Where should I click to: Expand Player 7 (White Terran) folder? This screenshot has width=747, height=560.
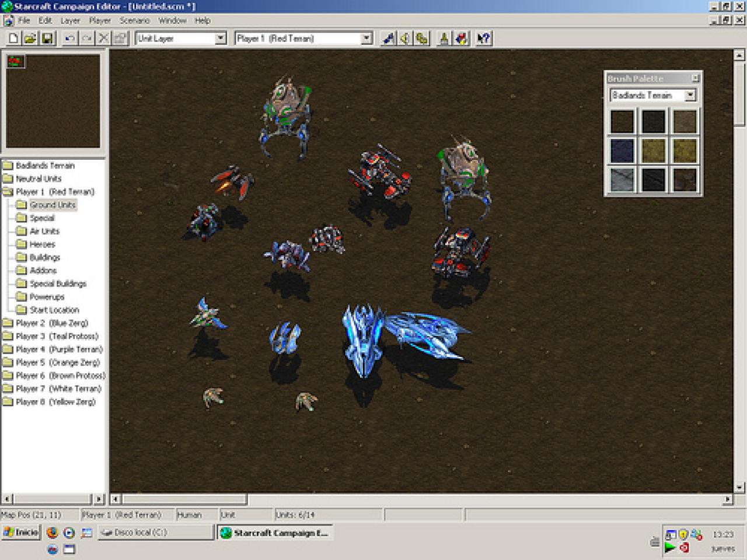8,388
